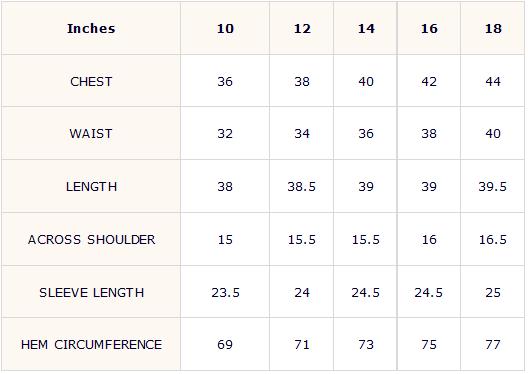Select the size 10 column header
This screenshot has width=528, height=374.
point(225,28)
